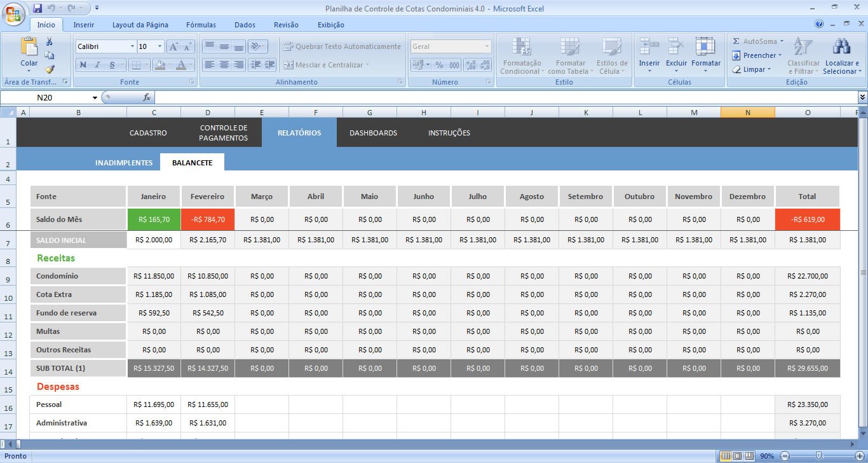Open Formatação Condicional menu
Viewport: 868px width, 463px height.
click(x=522, y=56)
